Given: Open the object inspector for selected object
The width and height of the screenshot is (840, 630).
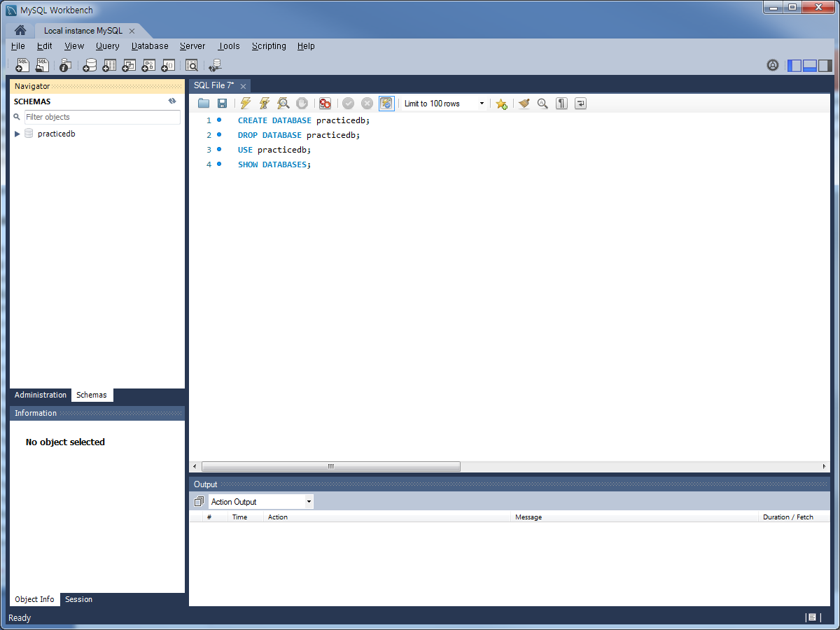Looking at the screenshot, I should 65,65.
